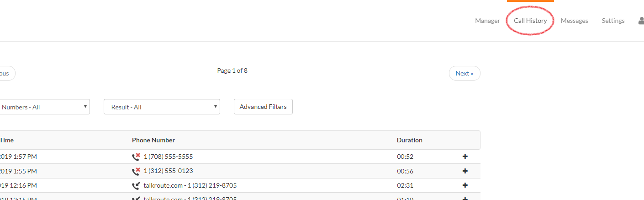Click plus icon on the partially visible last row

tap(465, 198)
